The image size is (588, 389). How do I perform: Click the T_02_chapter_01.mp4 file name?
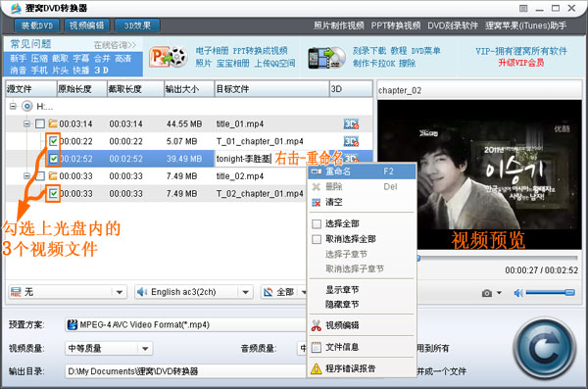(260, 194)
